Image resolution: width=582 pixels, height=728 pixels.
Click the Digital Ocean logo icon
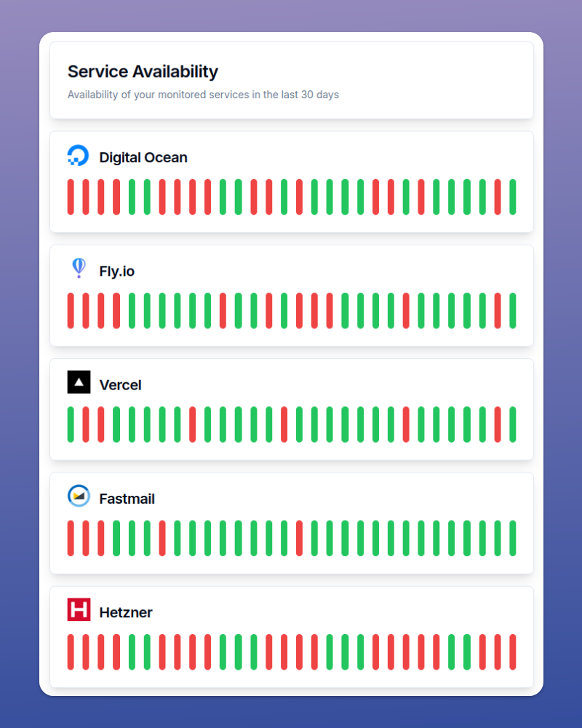[78, 154]
